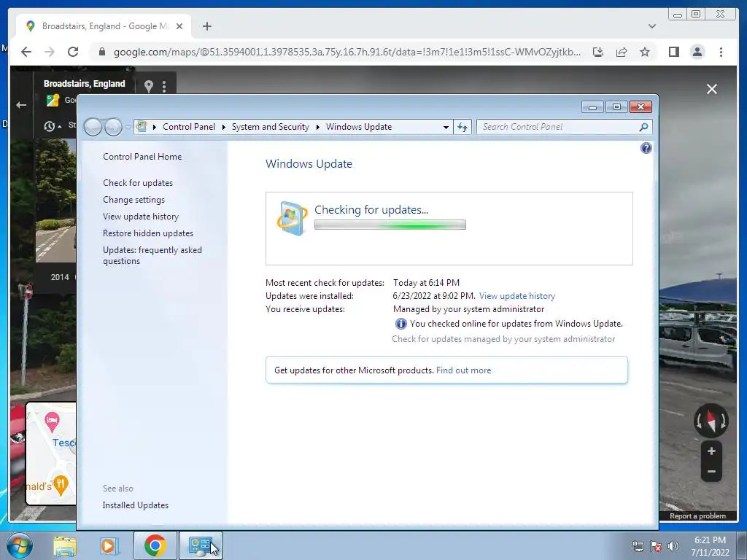The image size is (747, 560).
Task: Click the volume speaker tray icon
Action: pyautogui.click(x=673, y=546)
